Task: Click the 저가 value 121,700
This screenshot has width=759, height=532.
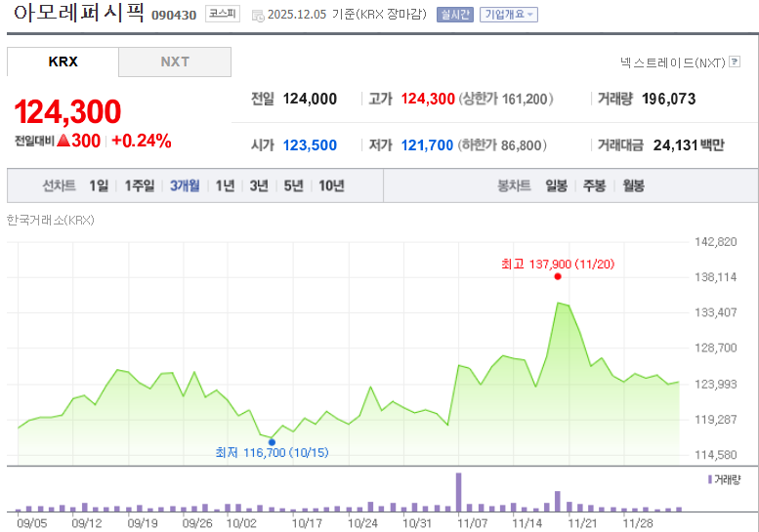Action: click(427, 145)
